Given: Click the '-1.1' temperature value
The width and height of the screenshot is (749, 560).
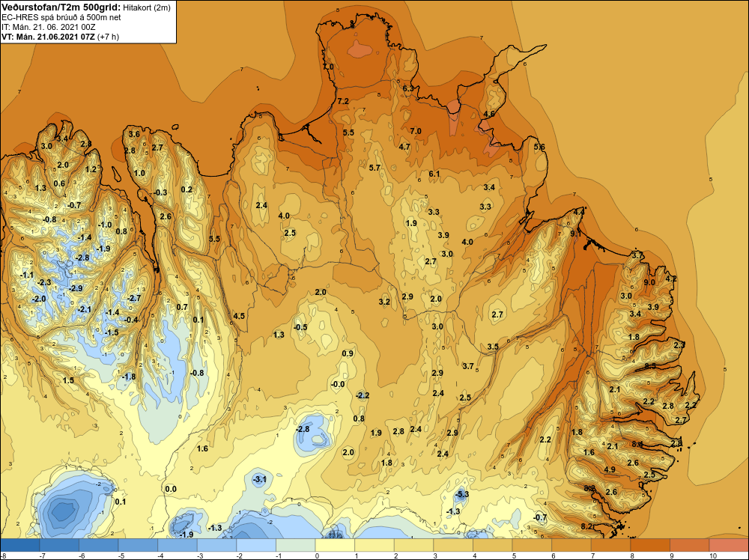Looking at the screenshot, I should coord(27,275).
